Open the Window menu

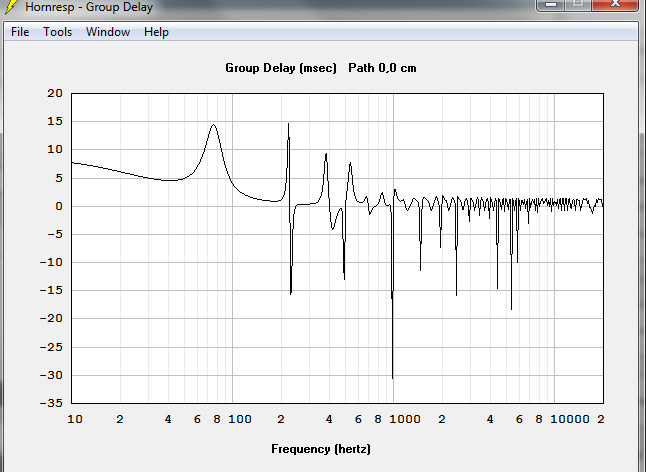pyautogui.click(x=108, y=32)
